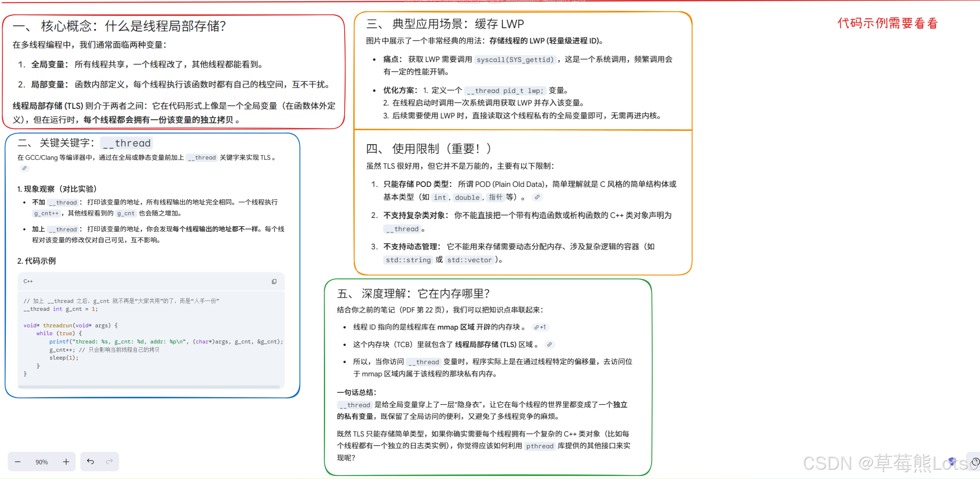This screenshot has width=980, height=479.
Task: Click the 90% zoom level display
Action: (42, 462)
